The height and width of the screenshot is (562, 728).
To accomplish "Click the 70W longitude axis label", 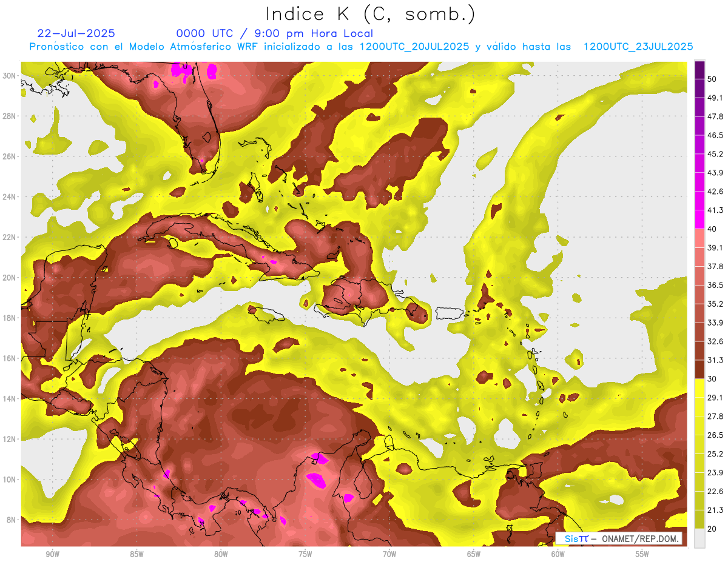I will tap(389, 554).
